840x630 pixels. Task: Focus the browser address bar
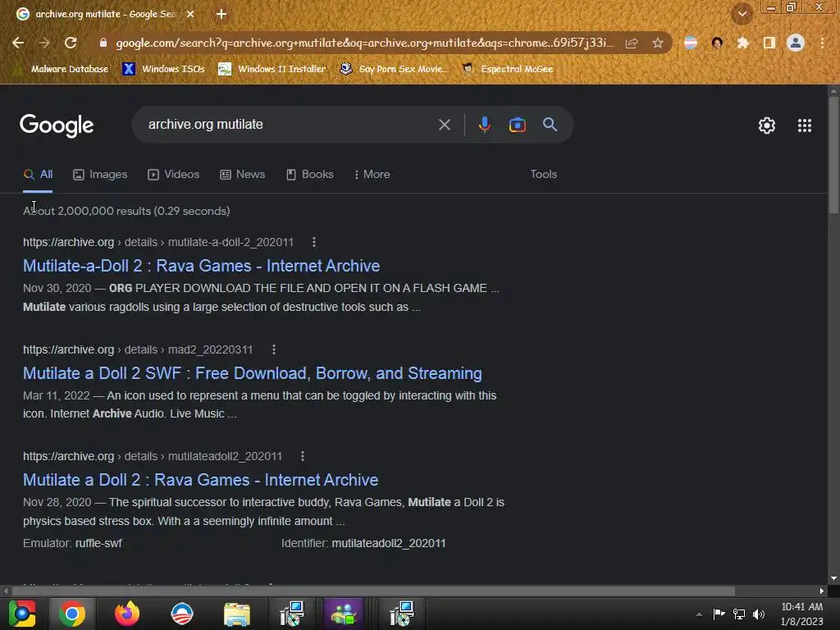pyautogui.click(x=364, y=43)
